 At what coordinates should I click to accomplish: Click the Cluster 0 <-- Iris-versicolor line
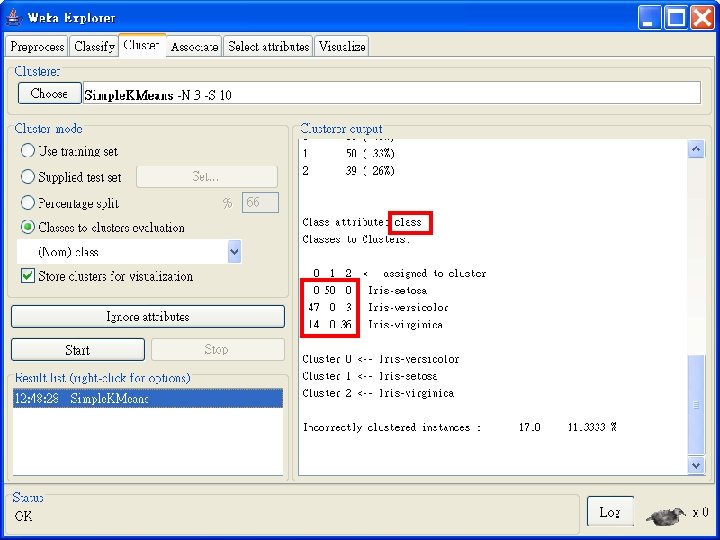click(381, 359)
